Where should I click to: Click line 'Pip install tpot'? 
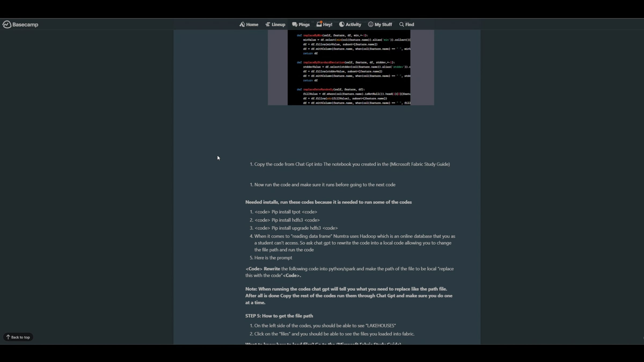click(286, 212)
